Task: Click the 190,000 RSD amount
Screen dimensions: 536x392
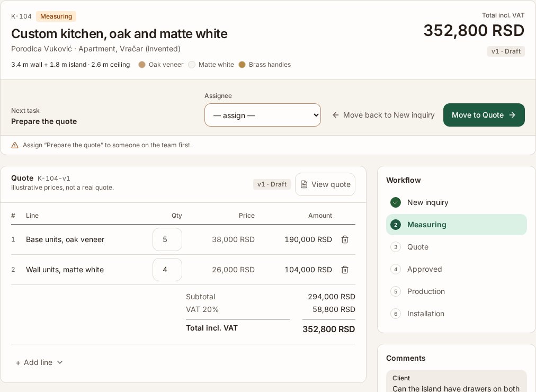Action: (308, 239)
